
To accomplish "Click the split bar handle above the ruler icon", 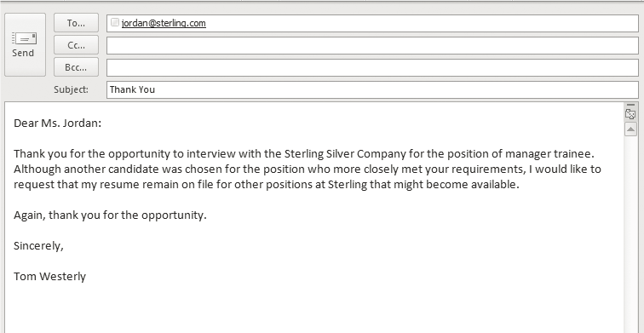I will pyautogui.click(x=630, y=105).
